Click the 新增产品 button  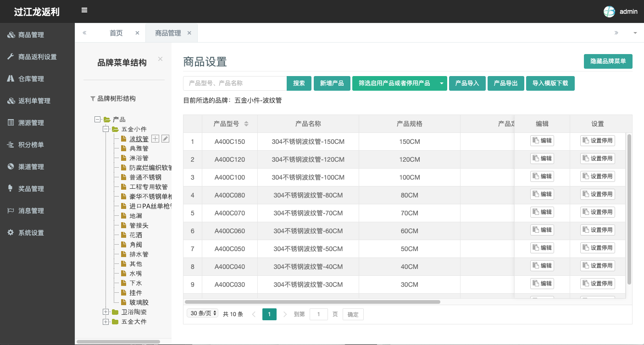tap(332, 83)
